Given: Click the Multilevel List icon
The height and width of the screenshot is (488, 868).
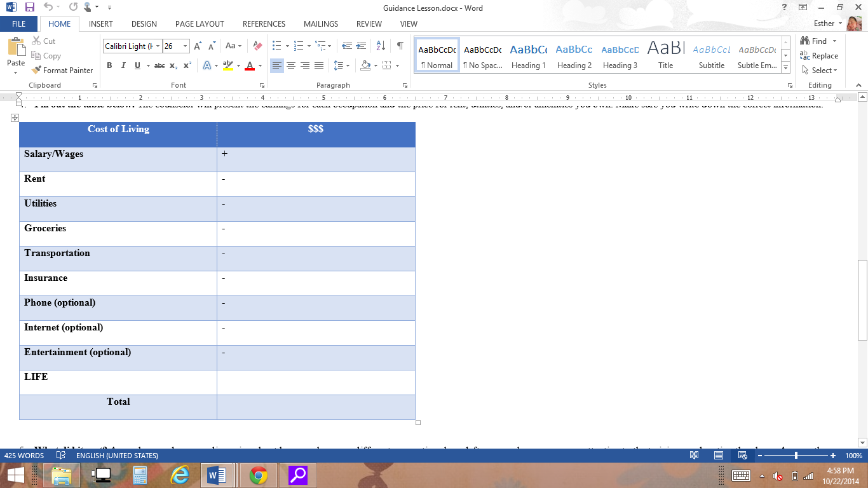Looking at the screenshot, I should (320, 46).
